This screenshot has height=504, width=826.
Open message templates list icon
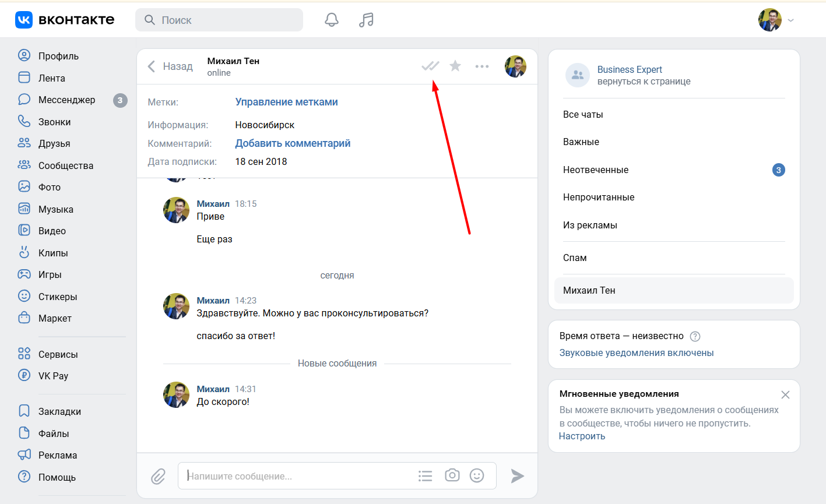[426, 476]
